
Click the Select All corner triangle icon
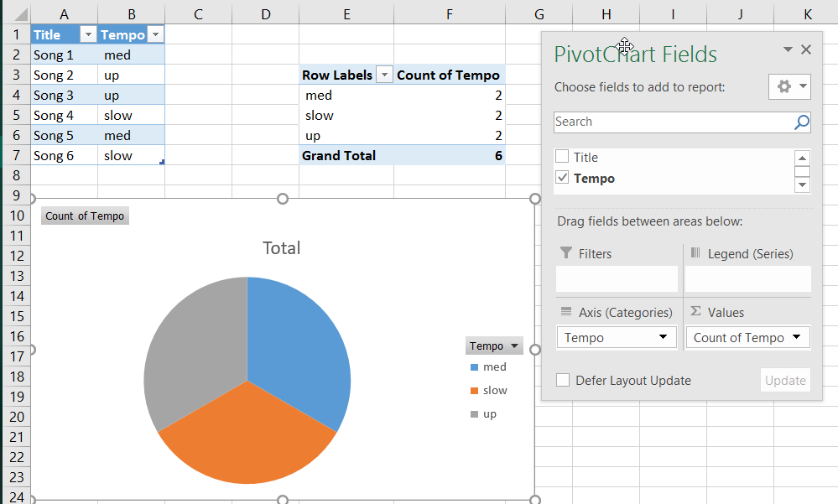pos(18,13)
